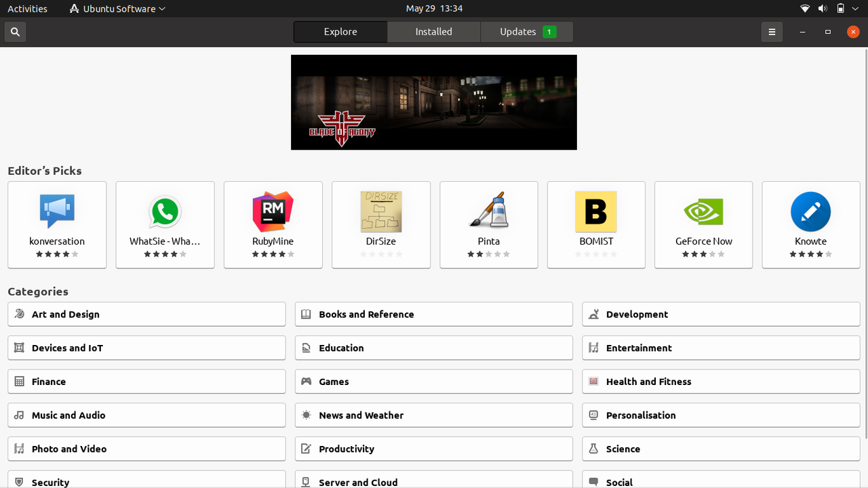Open the Blade of Agony featured banner

click(x=434, y=102)
